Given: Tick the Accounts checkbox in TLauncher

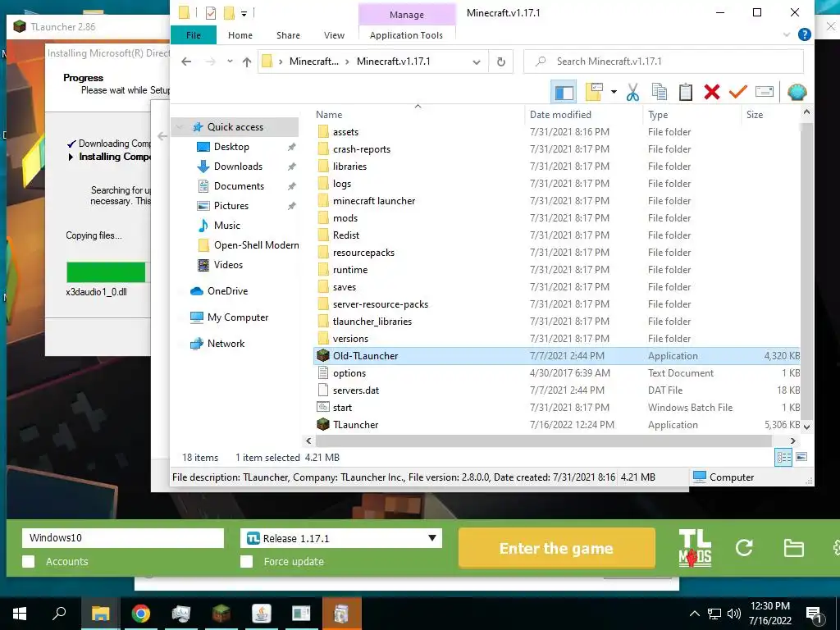Looking at the screenshot, I should [29, 561].
